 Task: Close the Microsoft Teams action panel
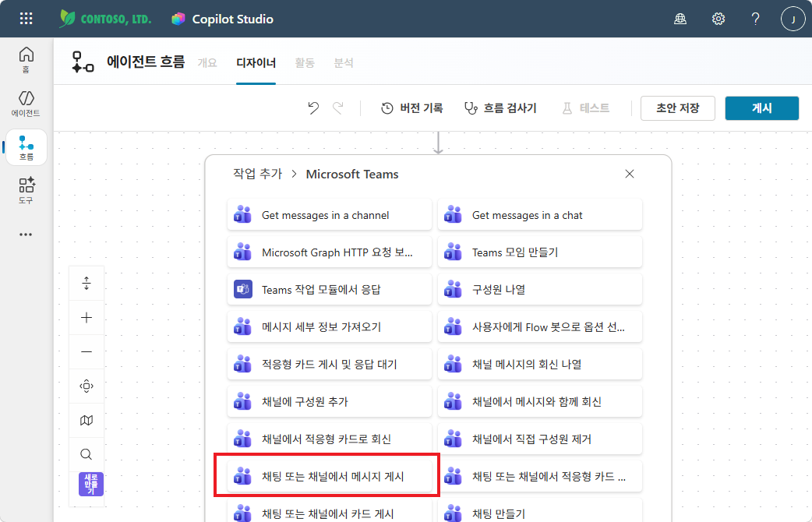(x=629, y=174)
